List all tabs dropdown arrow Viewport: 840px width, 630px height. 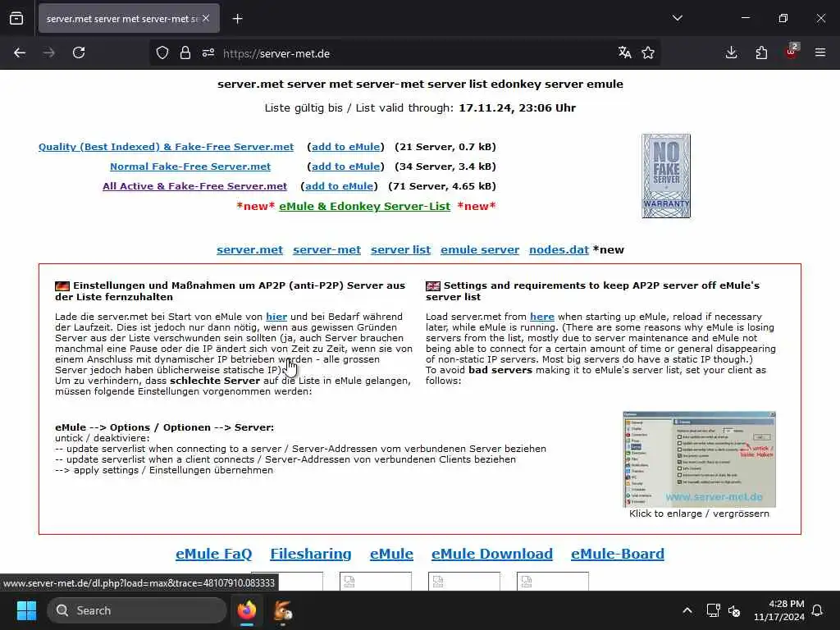[x=678, y=18]
